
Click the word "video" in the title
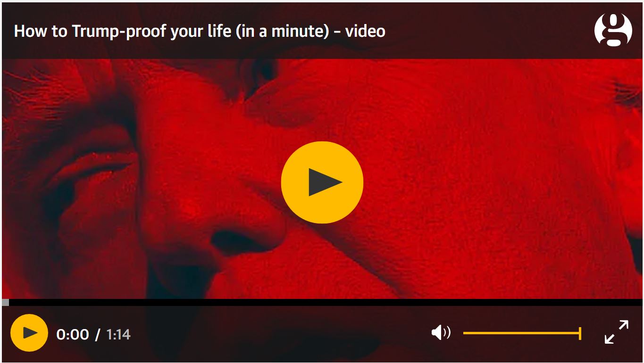click(x=365, y=31)
